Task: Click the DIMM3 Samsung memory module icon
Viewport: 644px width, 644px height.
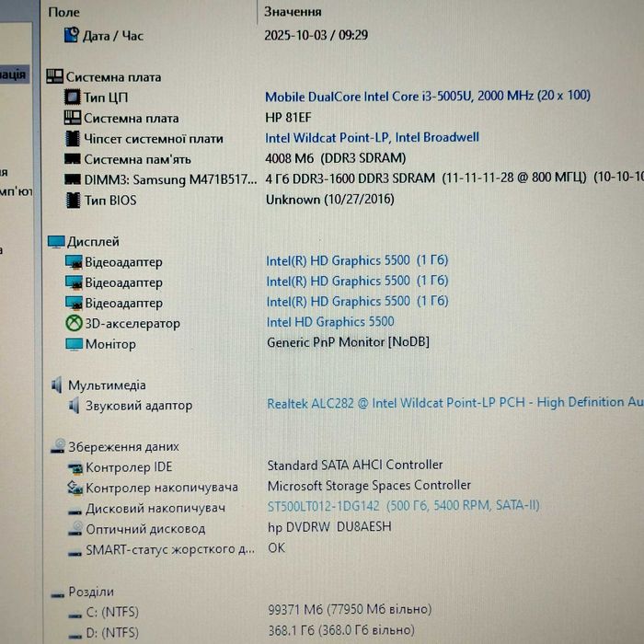Action: coord(73,179)
